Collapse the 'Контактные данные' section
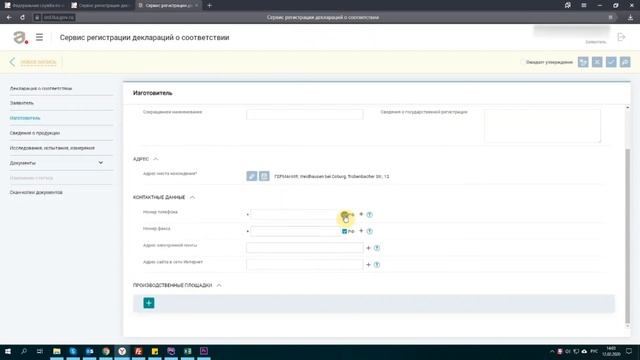Screen dimensions: 640x360 (192, 197)
